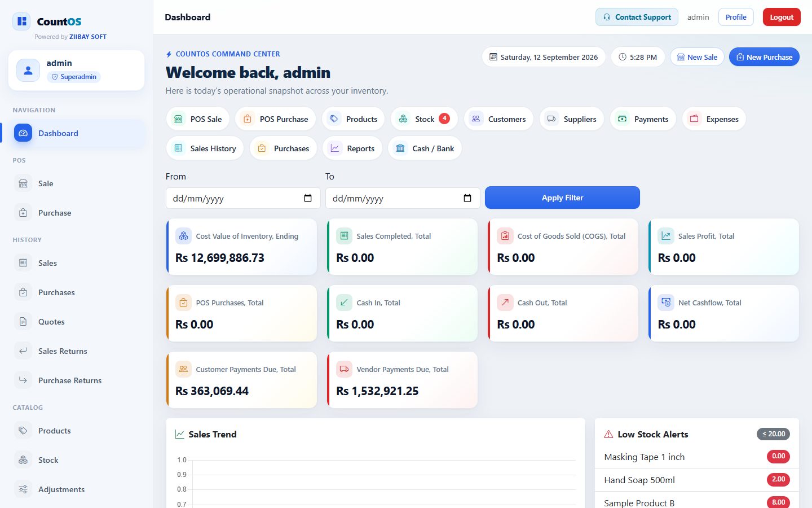Image resolution: width=812 pixels, height=508 pixels.
Task: Open the Suppliers shortcut chip
Action: click(x=572, y=119)
